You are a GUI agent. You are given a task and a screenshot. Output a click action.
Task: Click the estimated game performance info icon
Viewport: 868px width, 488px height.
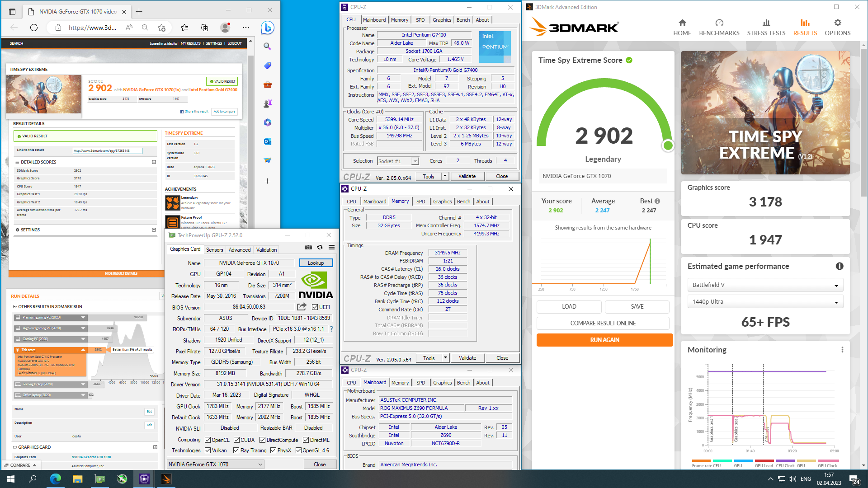pyautogui.click(x=840, y=266)
